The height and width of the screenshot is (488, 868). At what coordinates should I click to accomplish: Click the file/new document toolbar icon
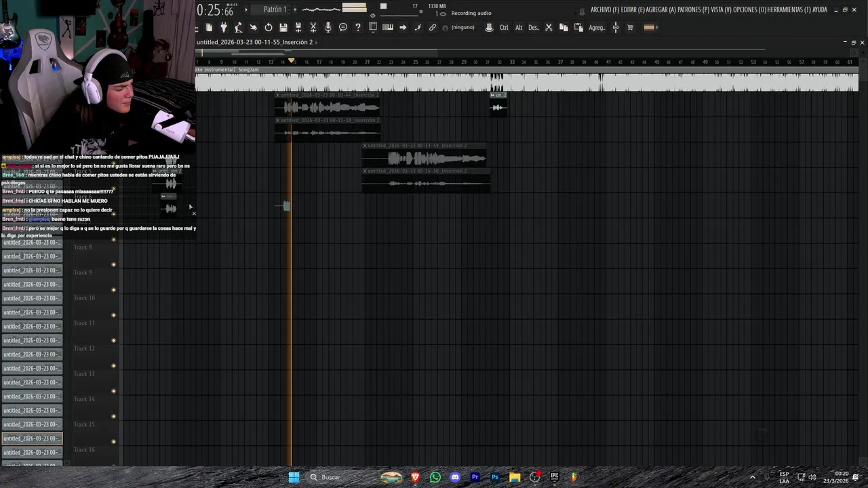[209, 28]
